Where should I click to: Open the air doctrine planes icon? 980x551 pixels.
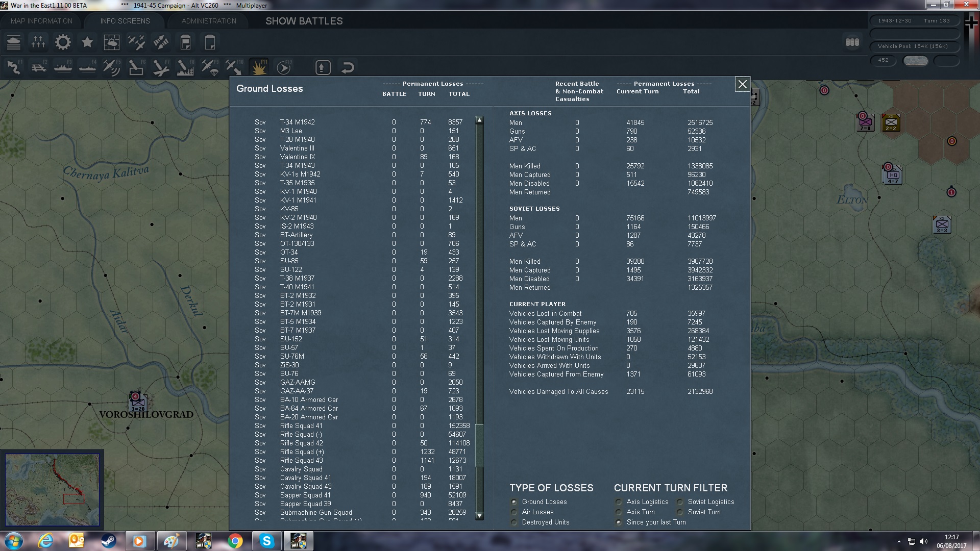(136, 42)
